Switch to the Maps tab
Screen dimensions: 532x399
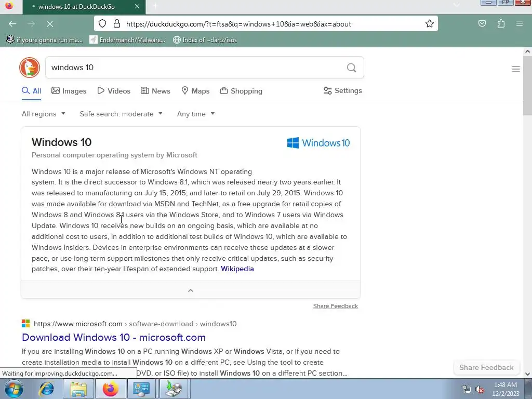[195, 91]
